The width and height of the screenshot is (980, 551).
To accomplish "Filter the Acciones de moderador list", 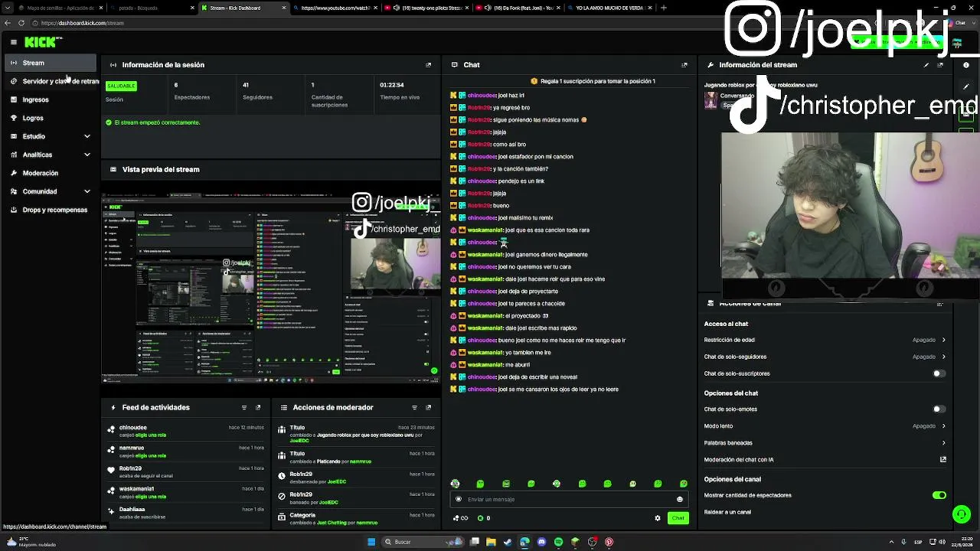I will (414, 408).
